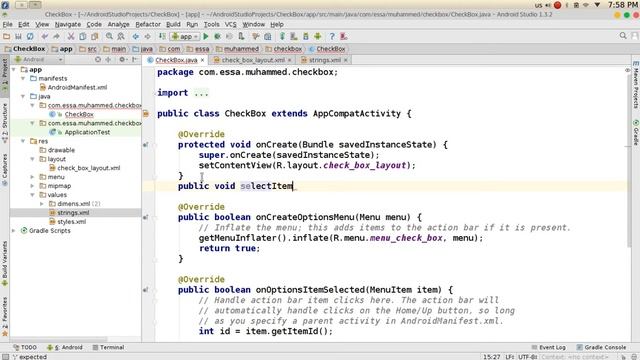Collapse the java folder node

click(23, 96)
